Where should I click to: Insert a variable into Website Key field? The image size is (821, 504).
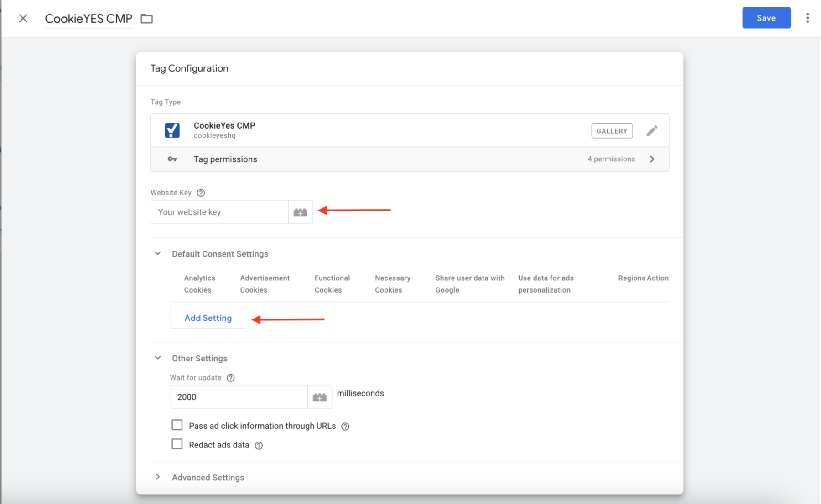click(300, 212)
